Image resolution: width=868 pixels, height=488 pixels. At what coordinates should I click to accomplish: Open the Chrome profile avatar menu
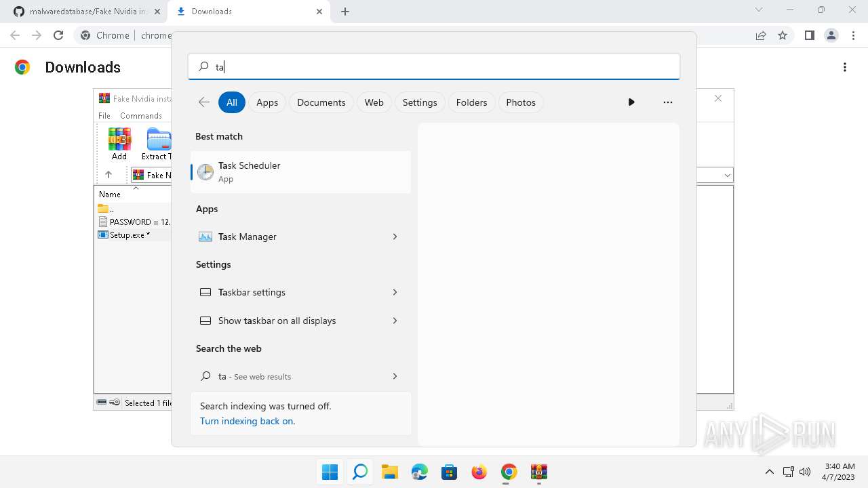pyautogui.click(x=831, y=35)
